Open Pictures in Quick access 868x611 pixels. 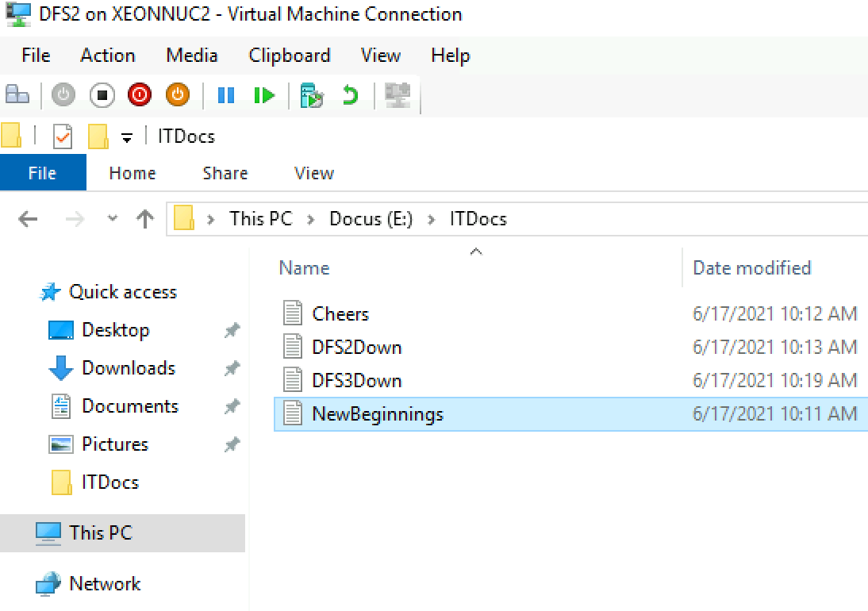coord(115,444)
